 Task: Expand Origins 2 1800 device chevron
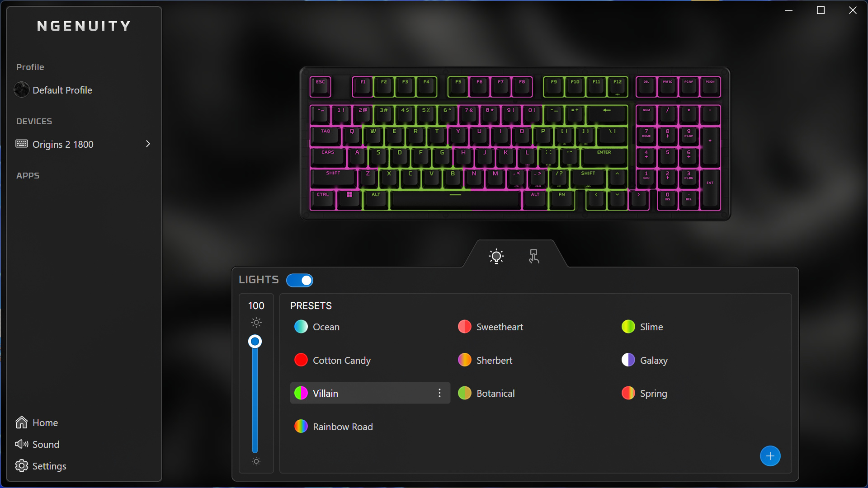pos(148,144)
